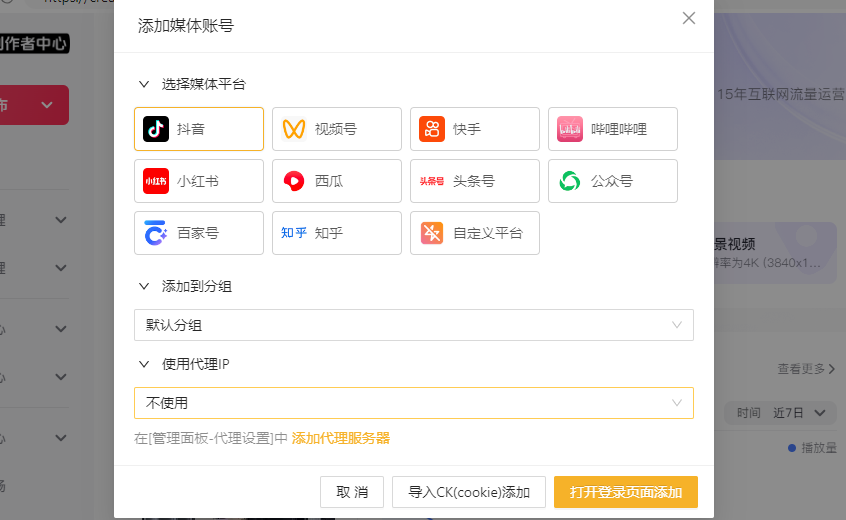Click 导入CK(cookie)添加 button

[469, 492]
